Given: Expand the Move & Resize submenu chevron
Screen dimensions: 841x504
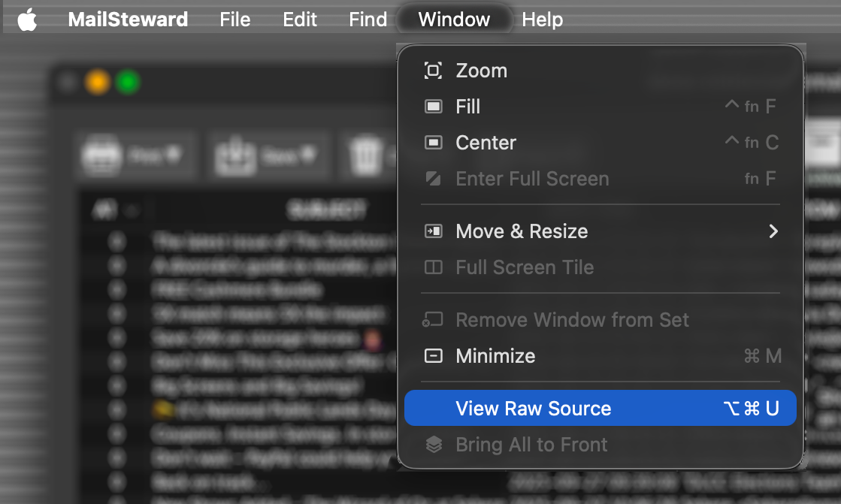Looking at the screenshot, I should 773,231.
